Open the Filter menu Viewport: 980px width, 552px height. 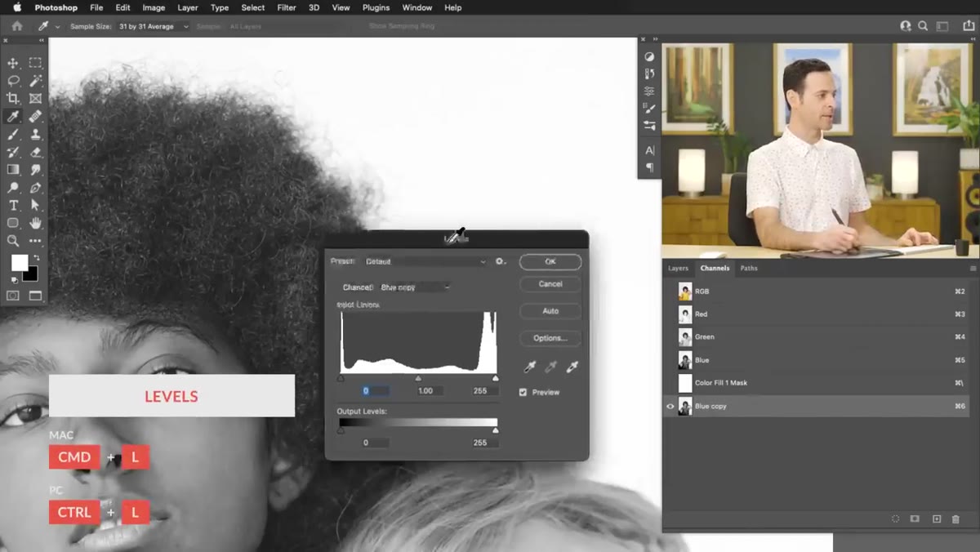tap(287, 7)
